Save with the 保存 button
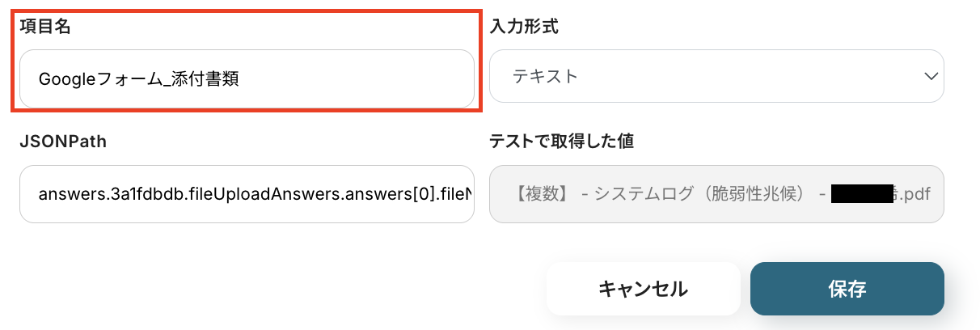The height and width of the screenshot is (330, 980). click(847, 289)
